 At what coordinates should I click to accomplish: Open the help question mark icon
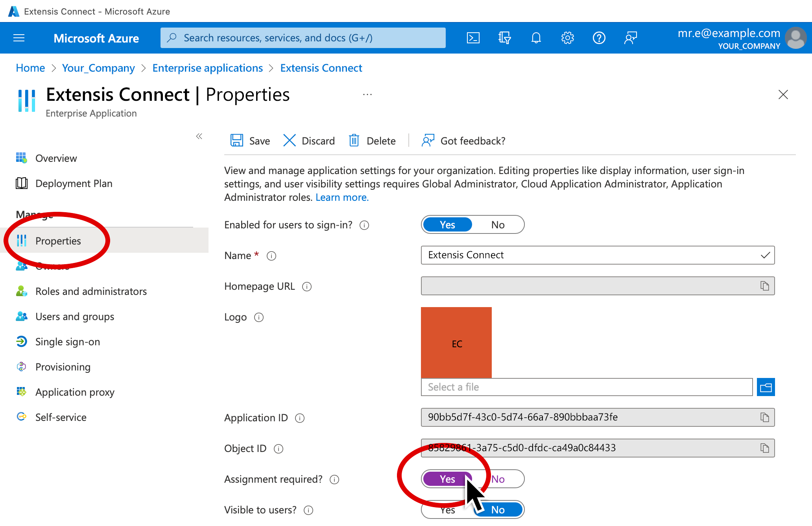pos(599,38)
